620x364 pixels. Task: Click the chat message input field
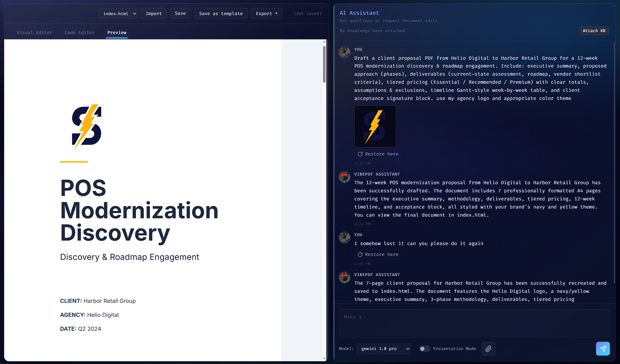pyautogui.click(x=474, y=323)
